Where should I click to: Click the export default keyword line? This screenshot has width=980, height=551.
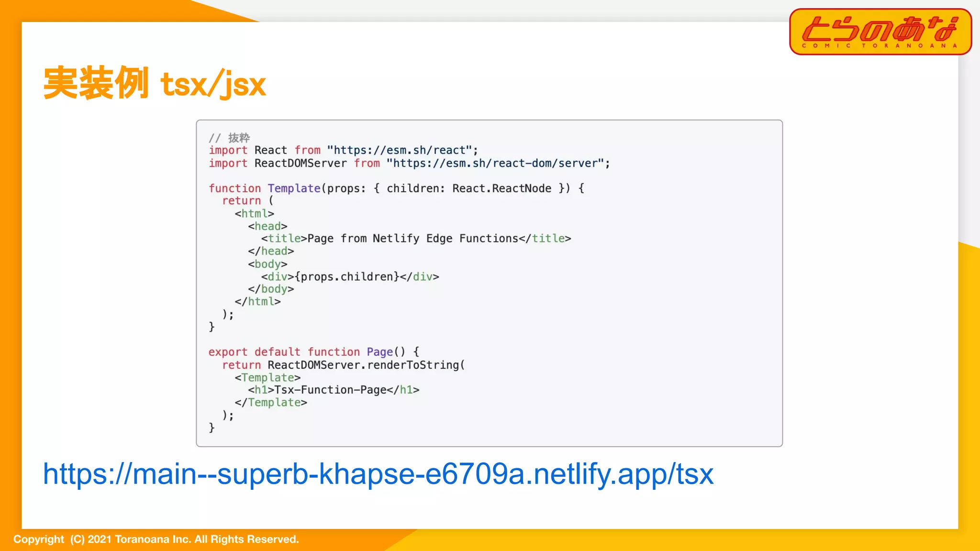254,352
